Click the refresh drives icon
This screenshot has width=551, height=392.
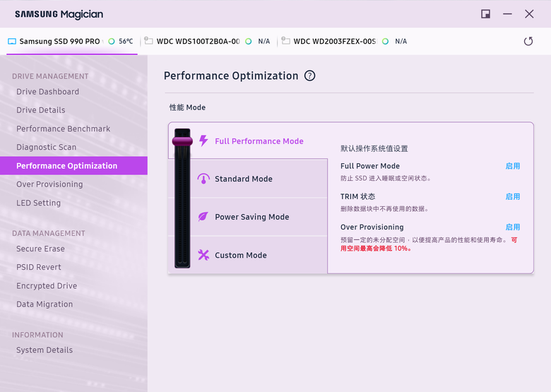[528, 42]
